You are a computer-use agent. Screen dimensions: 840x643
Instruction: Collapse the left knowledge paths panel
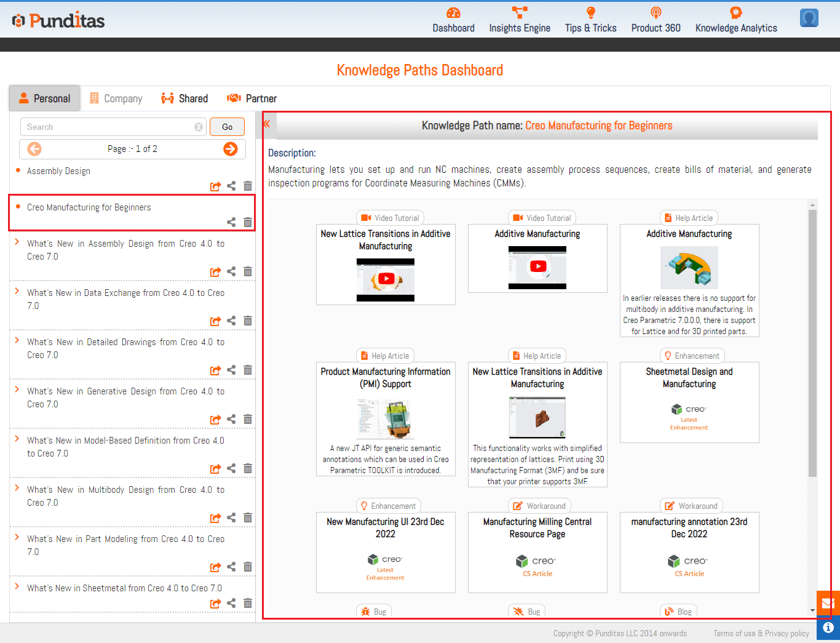click(x=266, y=124)
